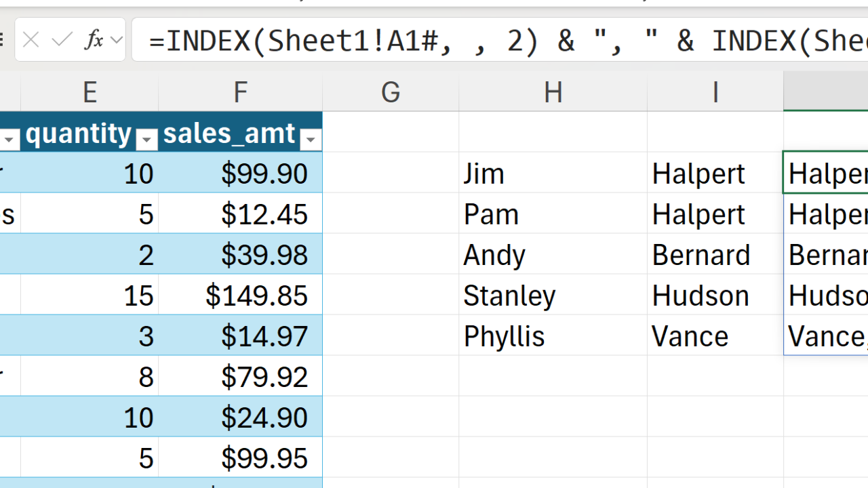Click the column I header
This screenshot has width=868, height=488.
click(x=715, y=92)
